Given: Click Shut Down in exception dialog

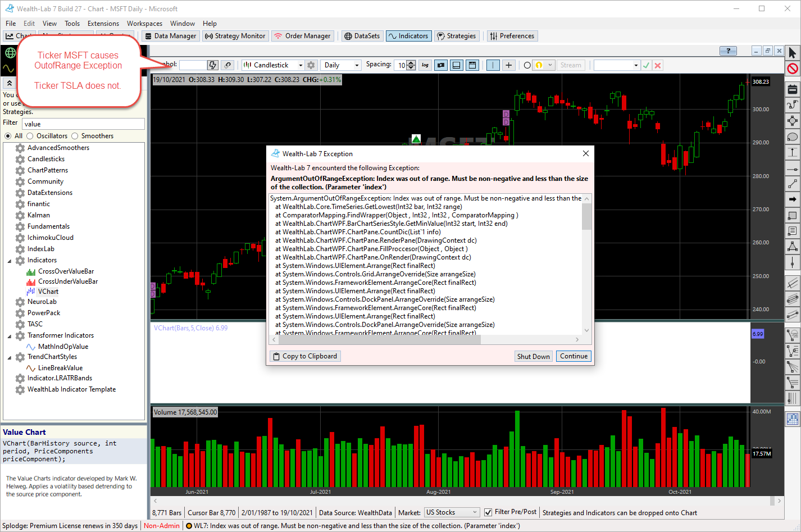Looking at the screenshot, I should [x=534, y=356].
